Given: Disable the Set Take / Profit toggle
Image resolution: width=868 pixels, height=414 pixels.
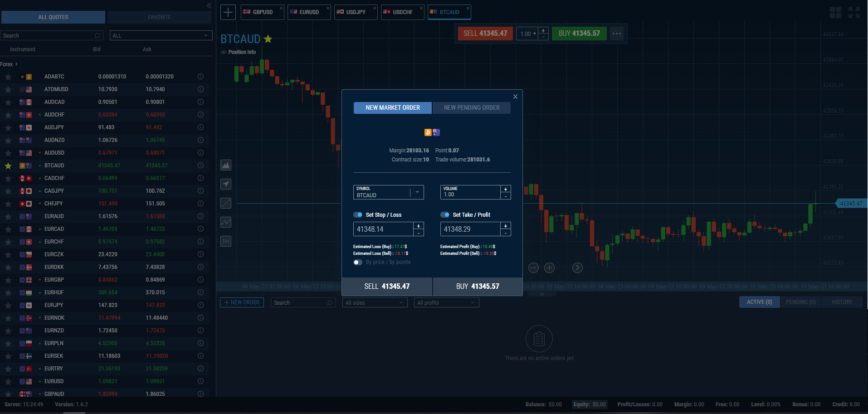Looking at the screenshot, I should tap(445, 215).
